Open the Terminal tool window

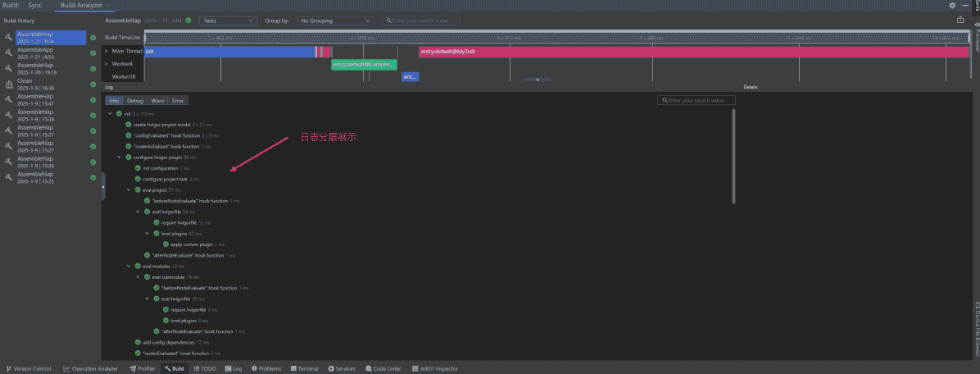point(304,369)
